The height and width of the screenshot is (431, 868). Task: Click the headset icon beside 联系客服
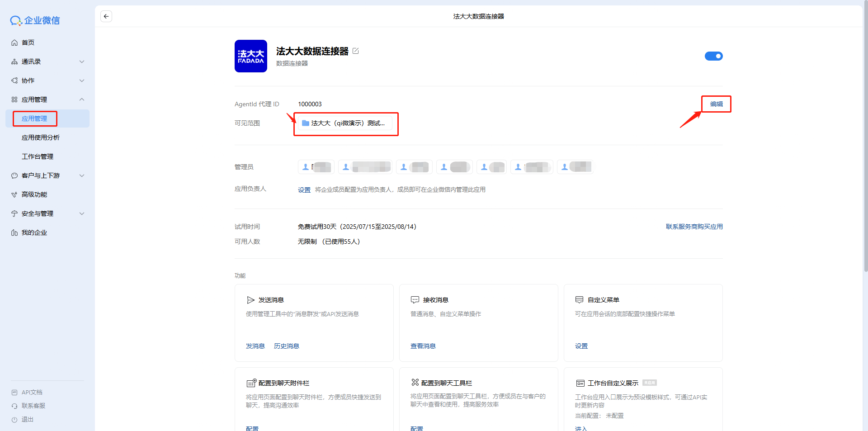14,406
